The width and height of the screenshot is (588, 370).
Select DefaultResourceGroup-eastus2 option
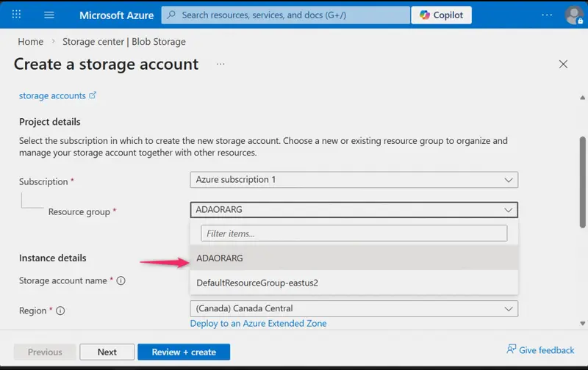pyautogui.click(x=354, y=283)
